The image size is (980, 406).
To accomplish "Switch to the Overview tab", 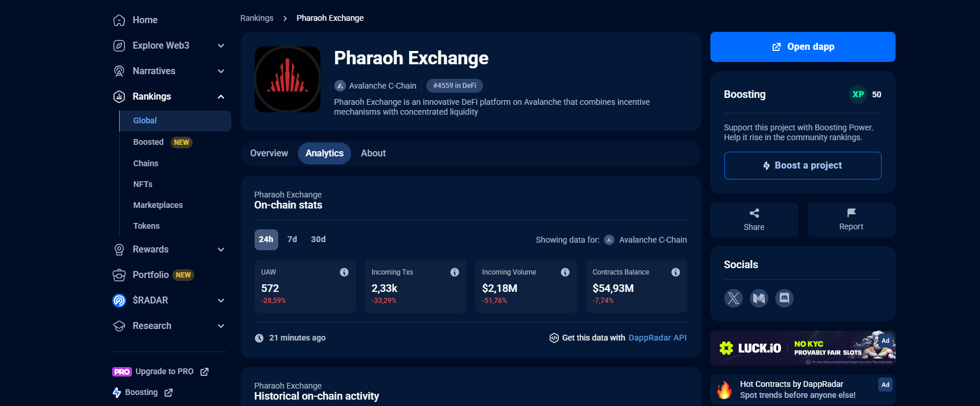I will coord(269,153).
